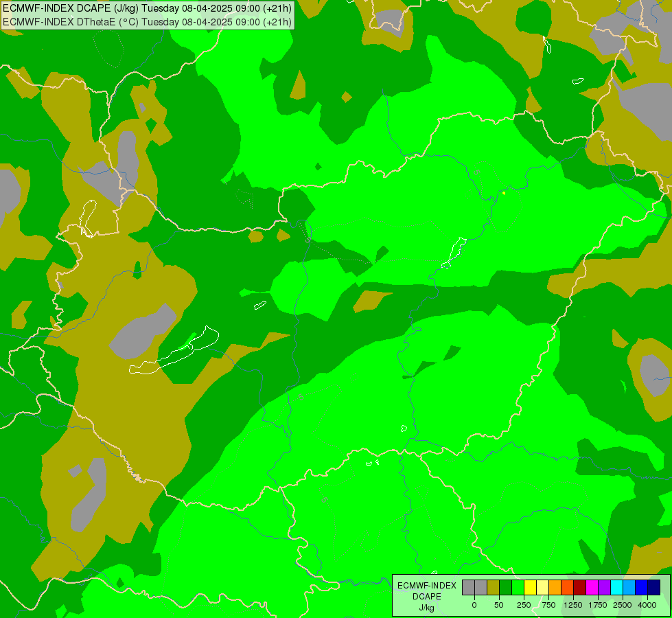Click the olive legend swatch before 50

[x=493, y=587]
